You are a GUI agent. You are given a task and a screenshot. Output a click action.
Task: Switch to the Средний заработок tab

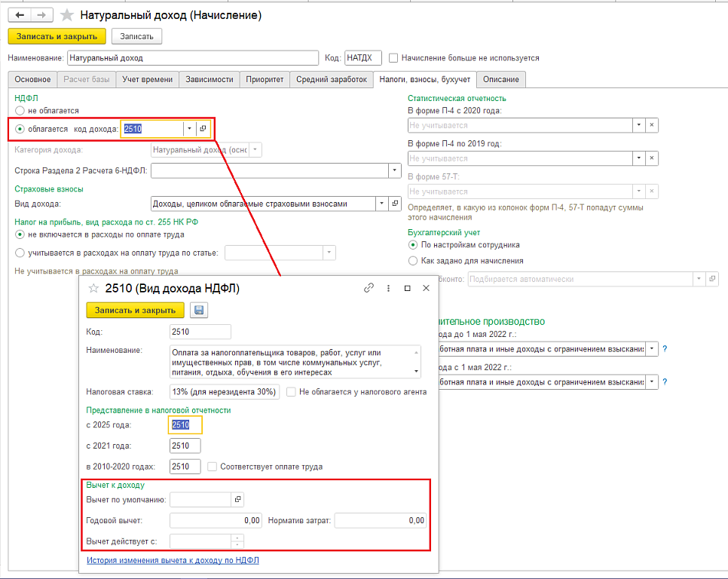point(332,79)
